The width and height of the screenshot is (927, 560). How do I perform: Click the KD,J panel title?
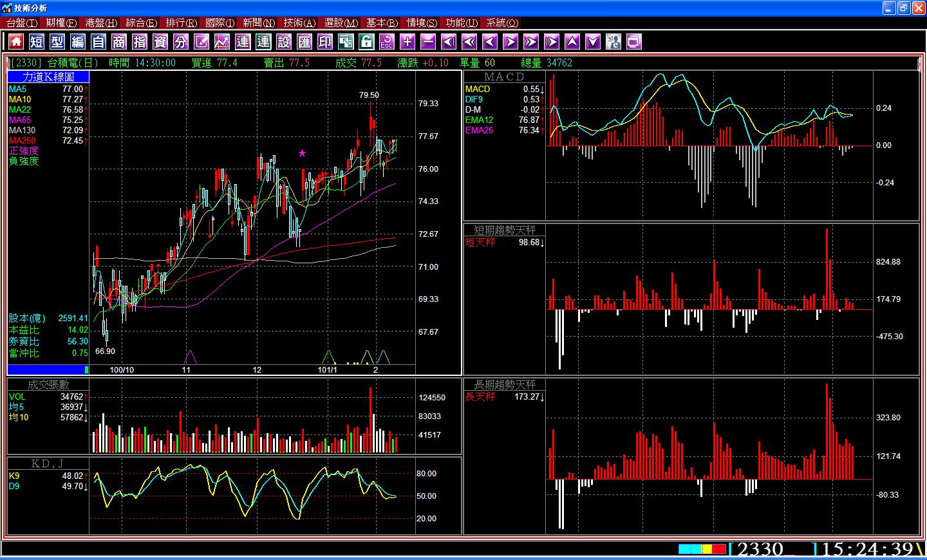tap(48, 463)
